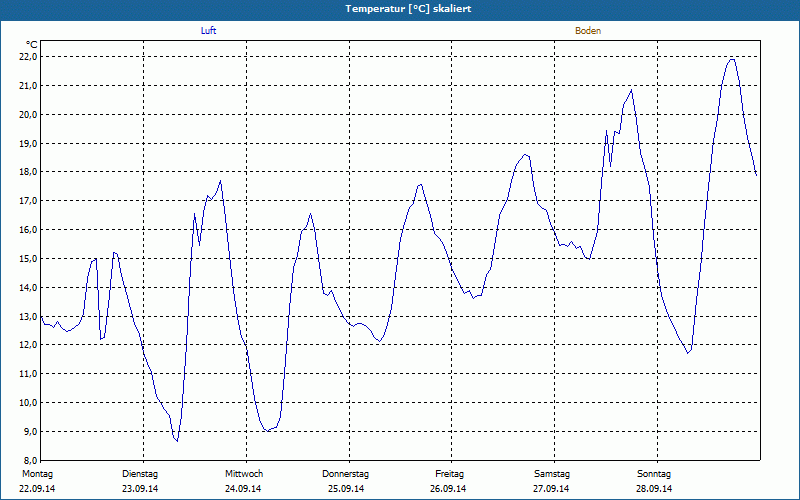The image size is (800, 500).
Task: Click the 13,0 y-axis value
Action: point(29,316)
